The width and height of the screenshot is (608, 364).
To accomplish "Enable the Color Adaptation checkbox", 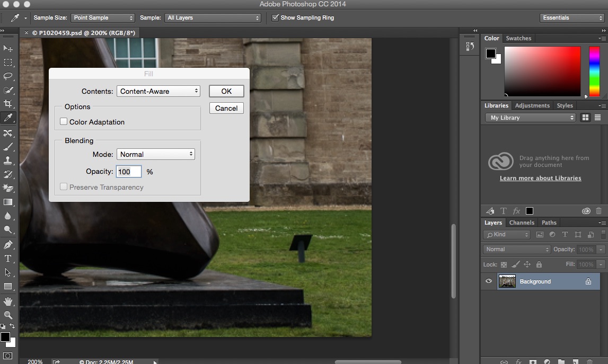I will pos(64,122).
